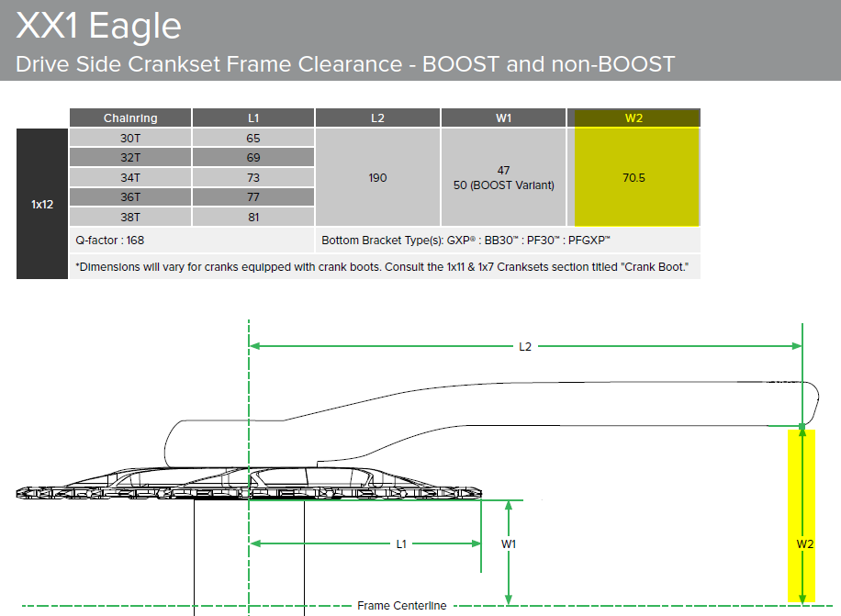The image size is (841, 616).
Task: Select the 'W1' column header in table
Action: point(504,118)
